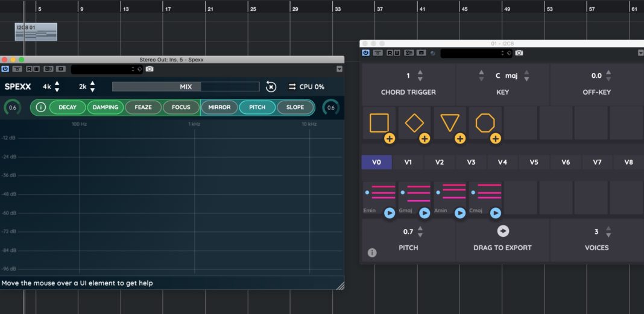The image size is (644, 314).
Task: Select the orange diamond shape
Action: [414, 123]
